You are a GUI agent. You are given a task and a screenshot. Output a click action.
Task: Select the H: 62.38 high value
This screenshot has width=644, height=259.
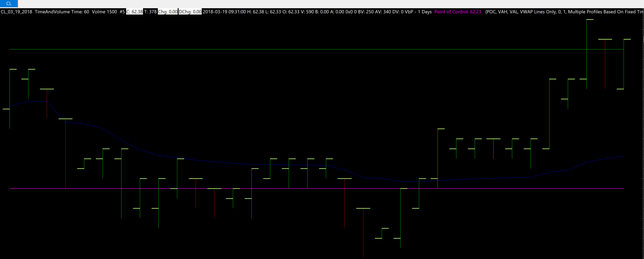click(255, 12)
